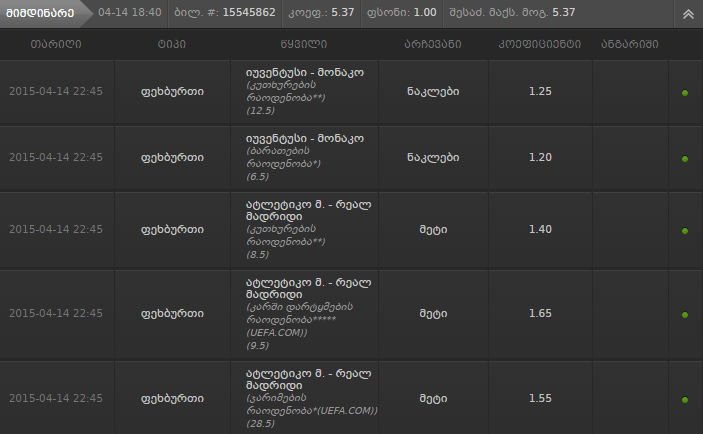The width and height of the screenshot is (703, 434).
Task: Click the წყვილი column header
Action: pyautogui.click(x=304, y=44)
